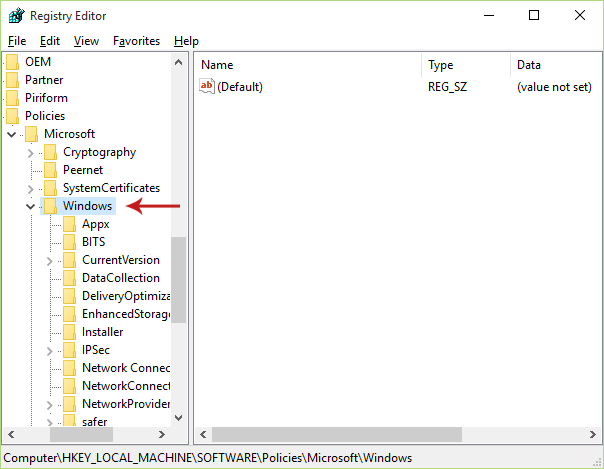Viewport: 604px width, 469px height.
Task: Collapse the Windows key
Action: (31, 206)
